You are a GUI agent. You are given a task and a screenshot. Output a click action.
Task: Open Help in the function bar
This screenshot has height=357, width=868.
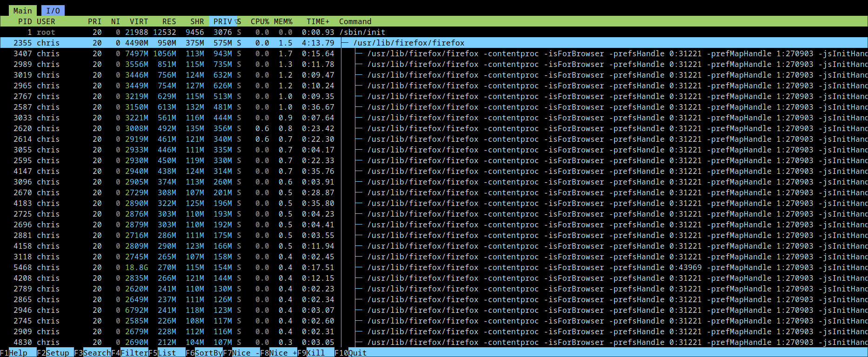point(18,353)
